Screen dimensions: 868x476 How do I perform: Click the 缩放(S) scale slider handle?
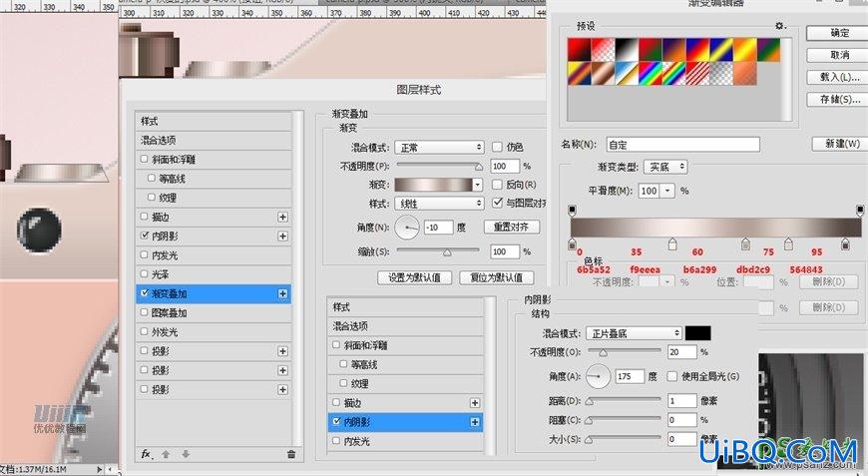(447, 252)
